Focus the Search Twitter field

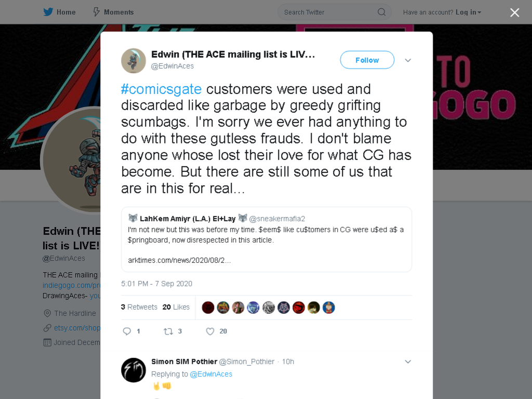tap(334, 12)
